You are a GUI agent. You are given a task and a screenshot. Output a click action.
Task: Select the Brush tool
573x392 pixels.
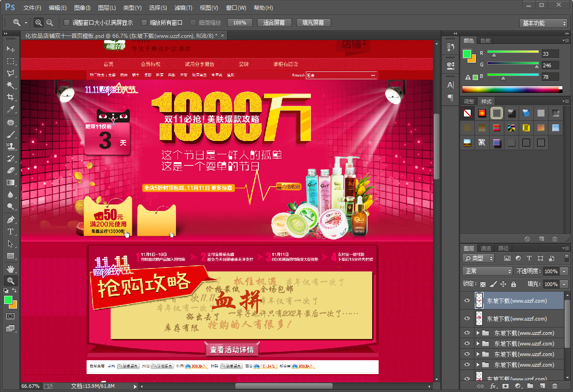pos(11,135)
